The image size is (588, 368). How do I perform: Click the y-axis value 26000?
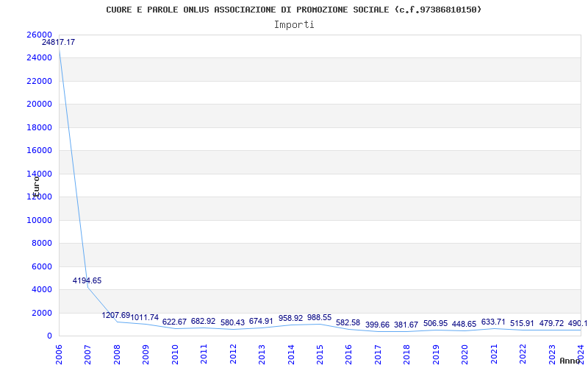pos(39,35)
